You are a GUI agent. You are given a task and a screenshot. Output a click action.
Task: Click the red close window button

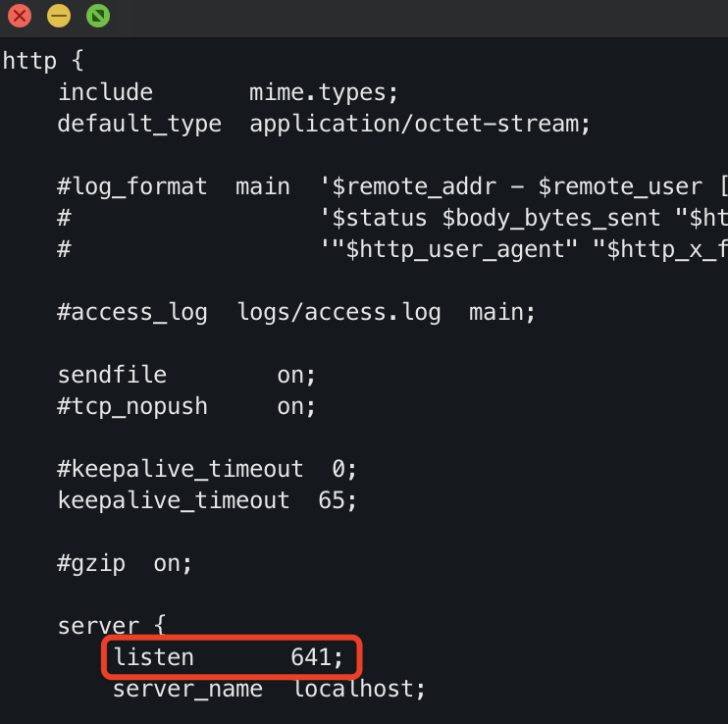(19, 16)
